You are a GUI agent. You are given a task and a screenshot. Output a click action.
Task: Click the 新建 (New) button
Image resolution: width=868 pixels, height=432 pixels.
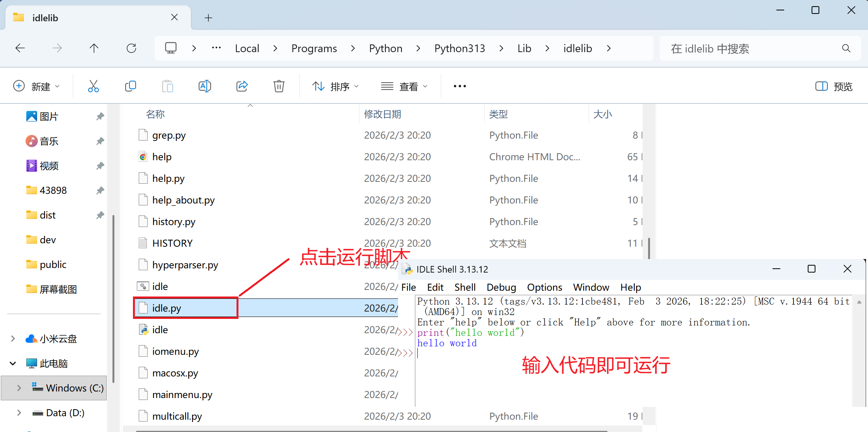point(37,86)
